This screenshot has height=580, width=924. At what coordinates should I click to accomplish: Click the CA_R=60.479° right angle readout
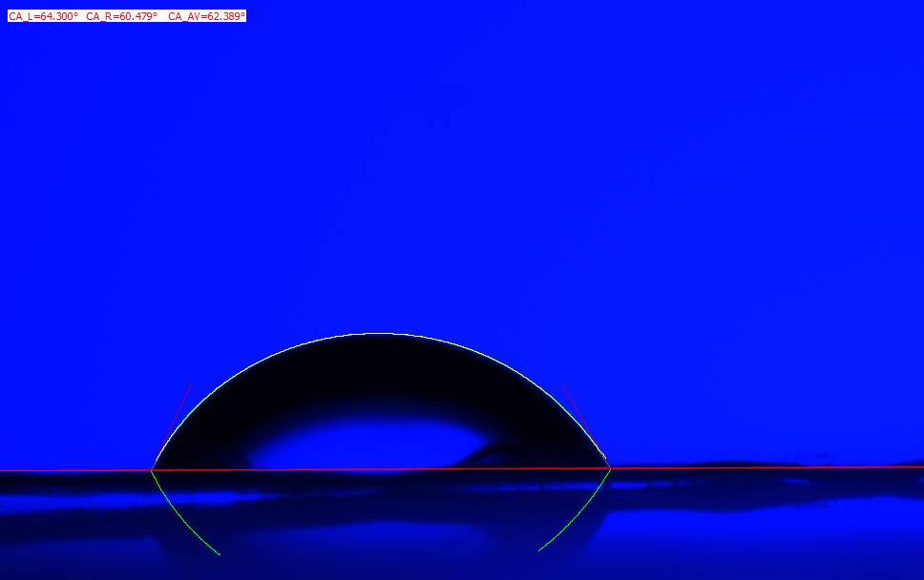[121, 16]
